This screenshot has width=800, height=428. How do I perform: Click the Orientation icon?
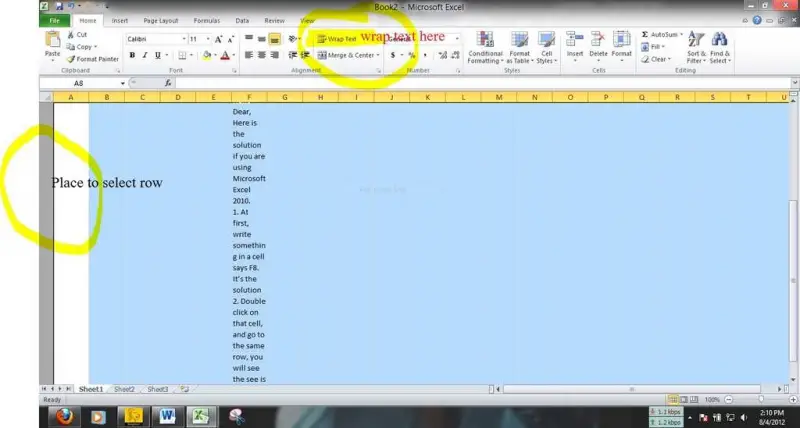click(293, 39)
